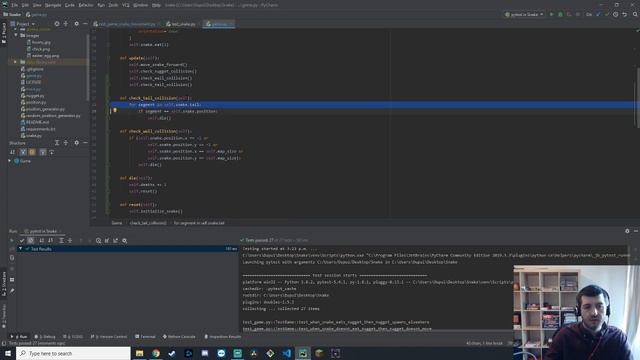The image size is (640, 360).
Task: Toggle Show Passed tests checkmark filter
Action: (22, 240)
